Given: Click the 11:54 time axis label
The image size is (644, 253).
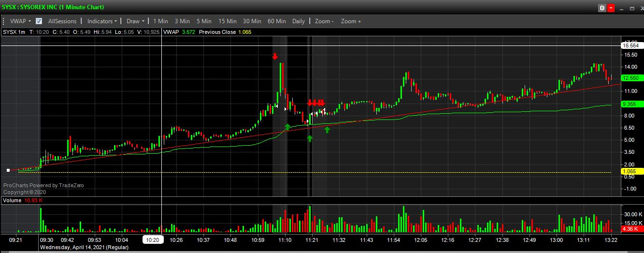Looking at the screenshot, I should [x=394, y=240].
